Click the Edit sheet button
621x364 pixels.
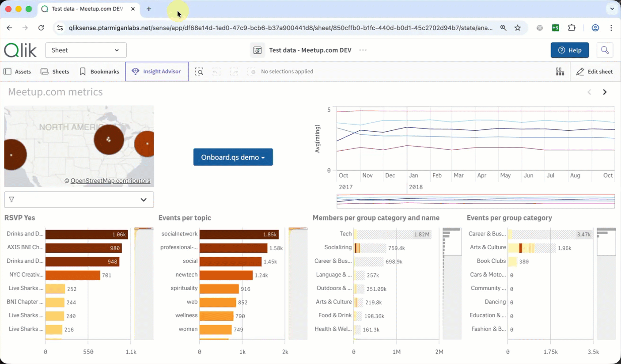[594, 72]
